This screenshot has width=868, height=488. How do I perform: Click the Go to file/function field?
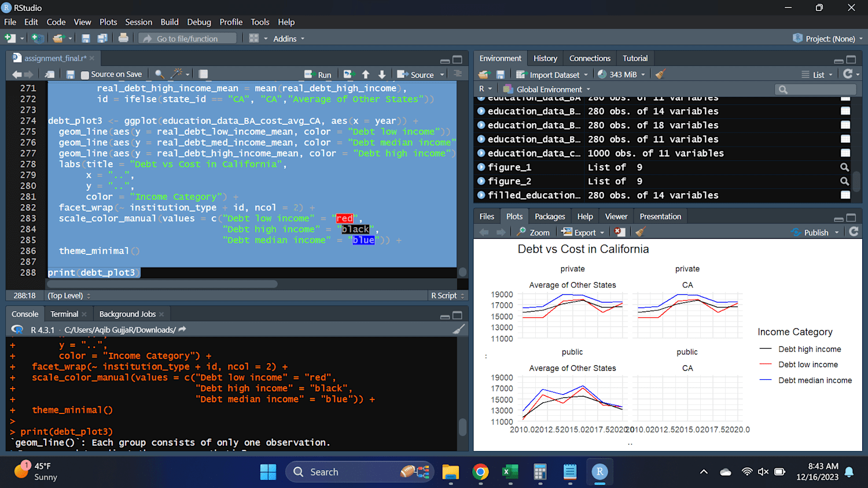click(x=188, y=38)
